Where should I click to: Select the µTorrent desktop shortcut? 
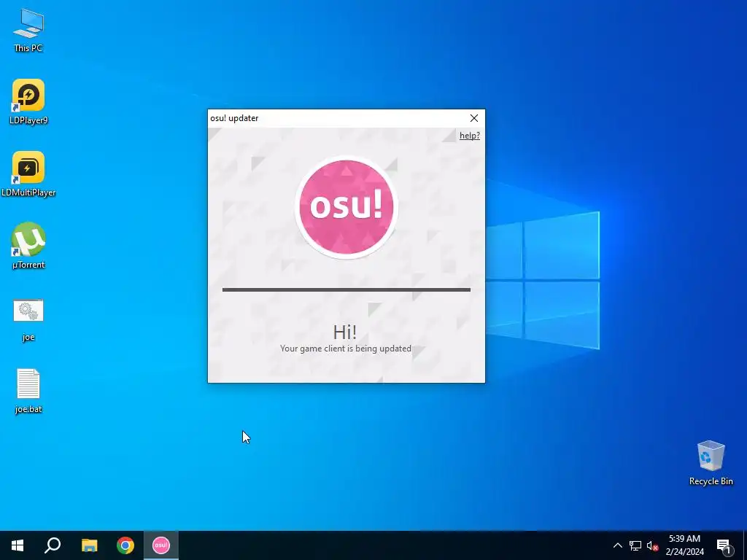pyautogui.click(x=28, y=246)
